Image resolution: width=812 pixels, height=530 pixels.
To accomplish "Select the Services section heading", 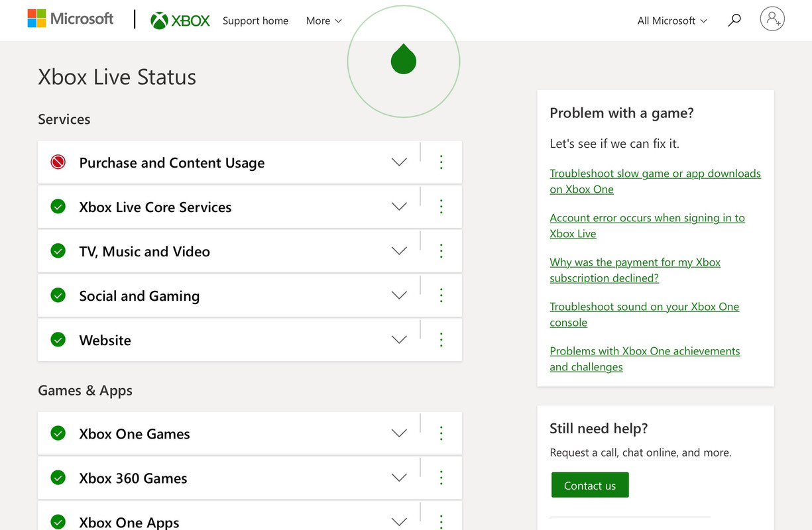I will (64, 119).
